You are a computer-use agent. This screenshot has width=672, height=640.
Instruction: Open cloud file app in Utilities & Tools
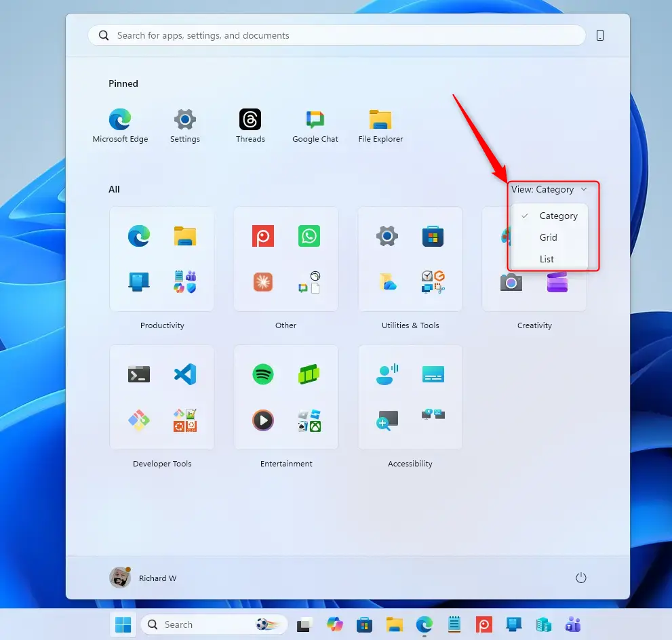point(387,282)
